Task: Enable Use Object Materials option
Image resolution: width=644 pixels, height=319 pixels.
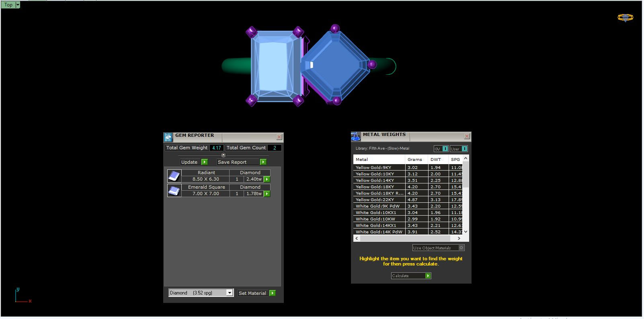Action: tap(461, 248)
